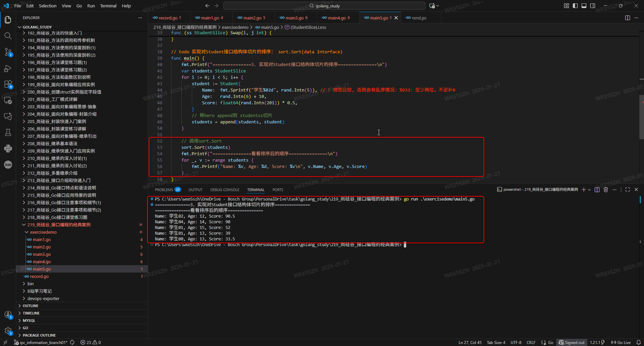Click the Synchronize Changes icon in status bar
Viewport: 644px width, 346px height.
tap(72, 342)
